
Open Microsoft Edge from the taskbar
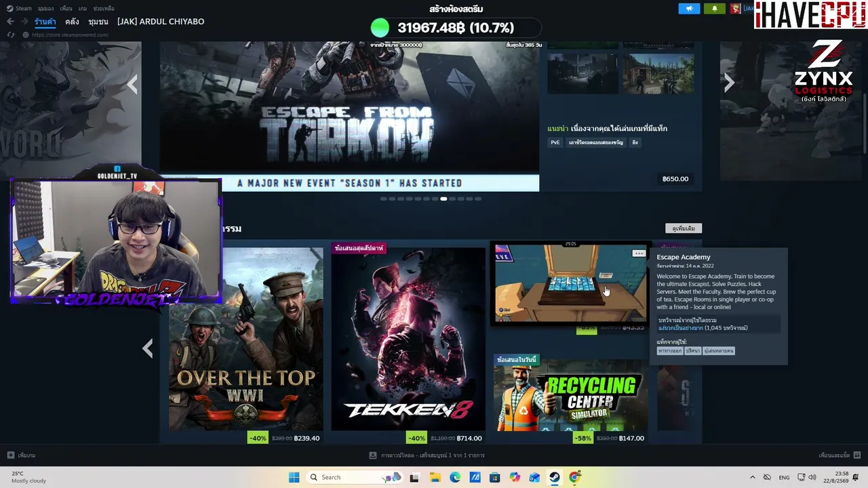click(455, 477)
